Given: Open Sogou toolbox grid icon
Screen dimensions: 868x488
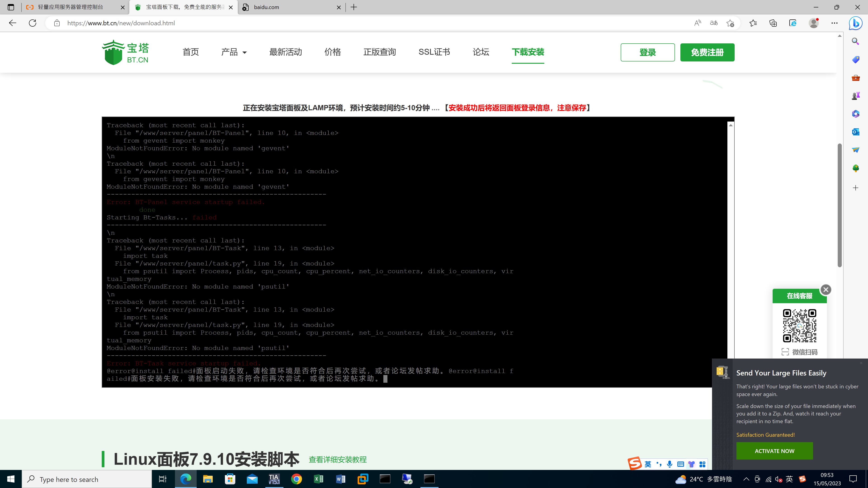Looking at the screenshot, I should click(702, 464).
